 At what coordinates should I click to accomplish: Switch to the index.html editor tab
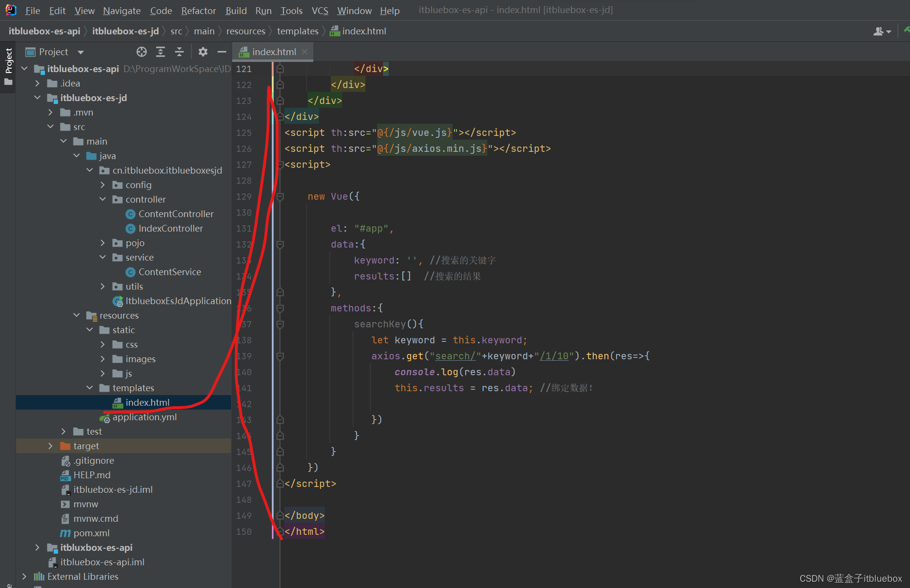(273, 52)
